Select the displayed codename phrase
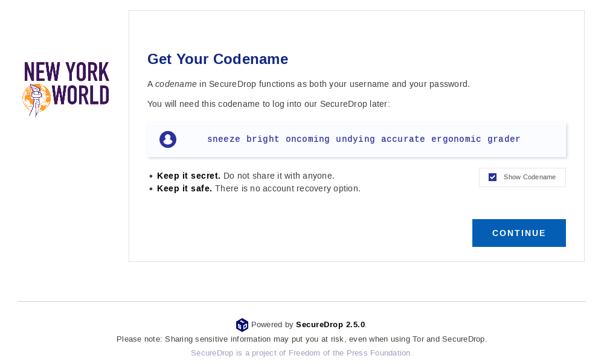 (364, 139)
